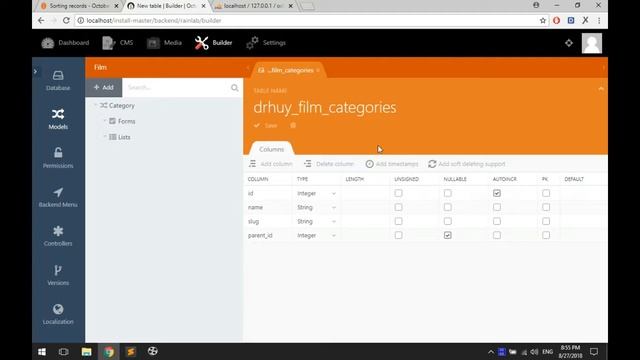Click the parent_id column name cell
This screenshot has width=640, height=360.
point(268,235)
